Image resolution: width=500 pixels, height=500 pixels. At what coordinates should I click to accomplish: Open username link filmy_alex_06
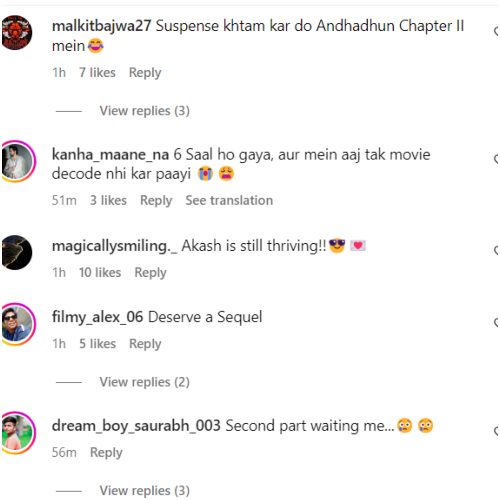point(97,317)
